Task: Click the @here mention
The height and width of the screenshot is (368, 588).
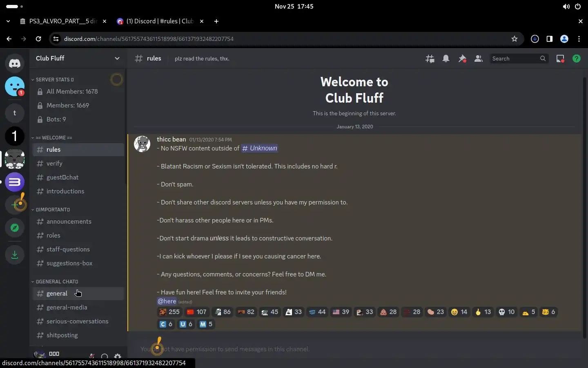Action: [167, 301]
